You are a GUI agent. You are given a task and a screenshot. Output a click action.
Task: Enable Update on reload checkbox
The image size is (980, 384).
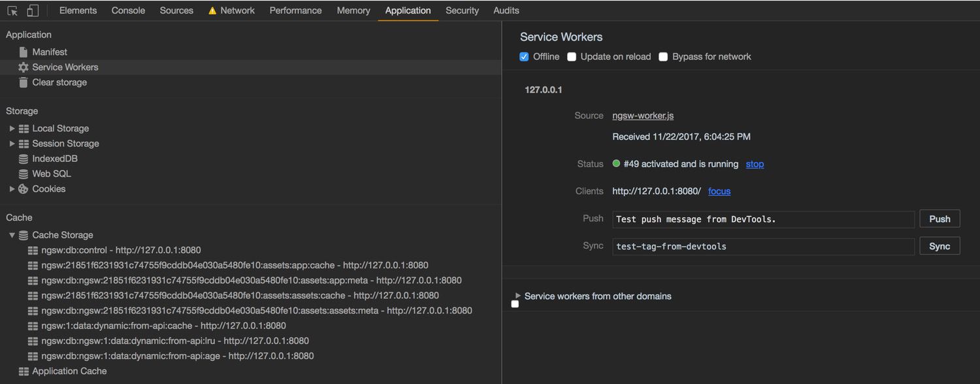(572, 57)
